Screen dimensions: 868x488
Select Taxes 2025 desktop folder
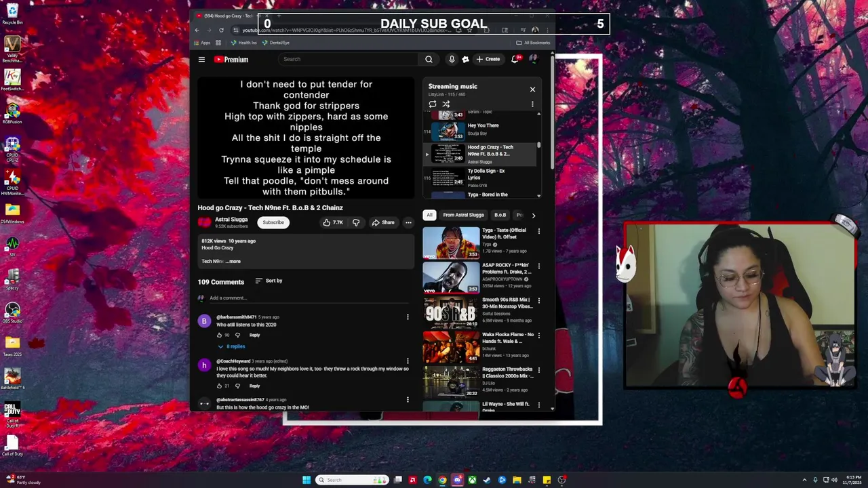coord(12,346)
